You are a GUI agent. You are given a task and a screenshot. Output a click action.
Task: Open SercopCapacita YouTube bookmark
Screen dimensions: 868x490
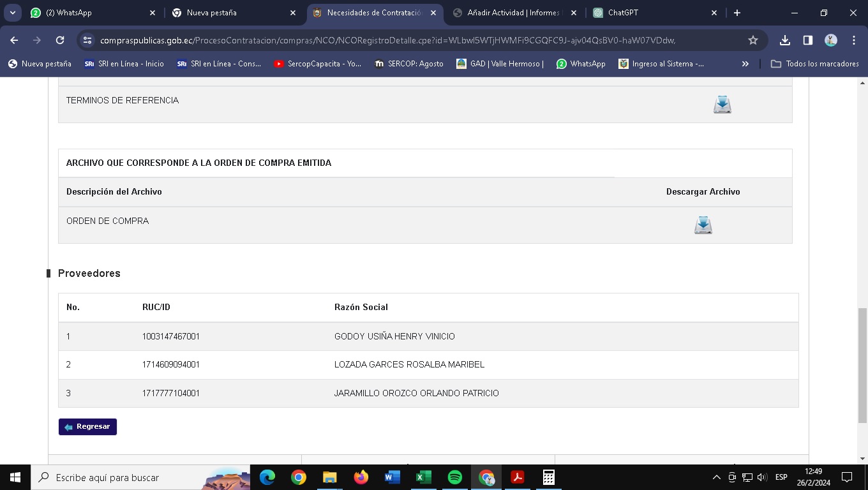[317, 64]
